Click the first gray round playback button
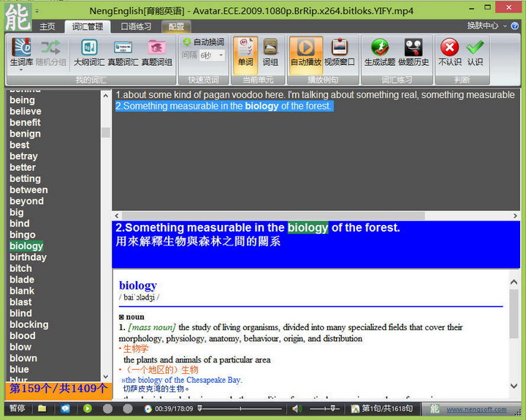Screen dimensions: 526x420 tap(107, 408)
